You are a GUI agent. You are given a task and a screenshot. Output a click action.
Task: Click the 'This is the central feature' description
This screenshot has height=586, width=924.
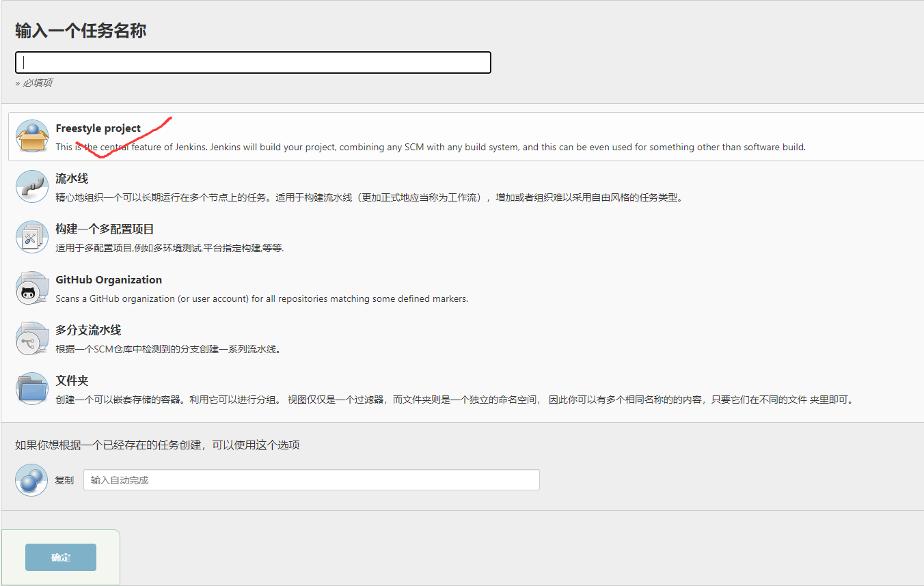[431, 147]
